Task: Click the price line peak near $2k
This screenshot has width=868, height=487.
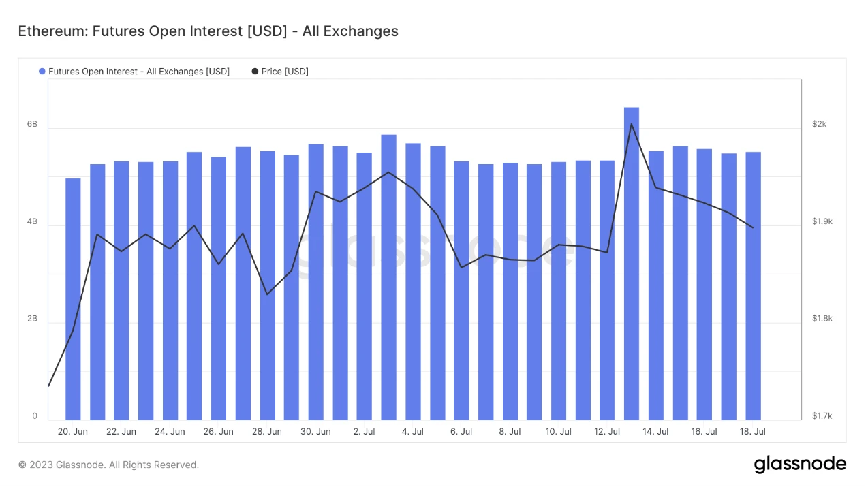Action: (x=632, y=124)
